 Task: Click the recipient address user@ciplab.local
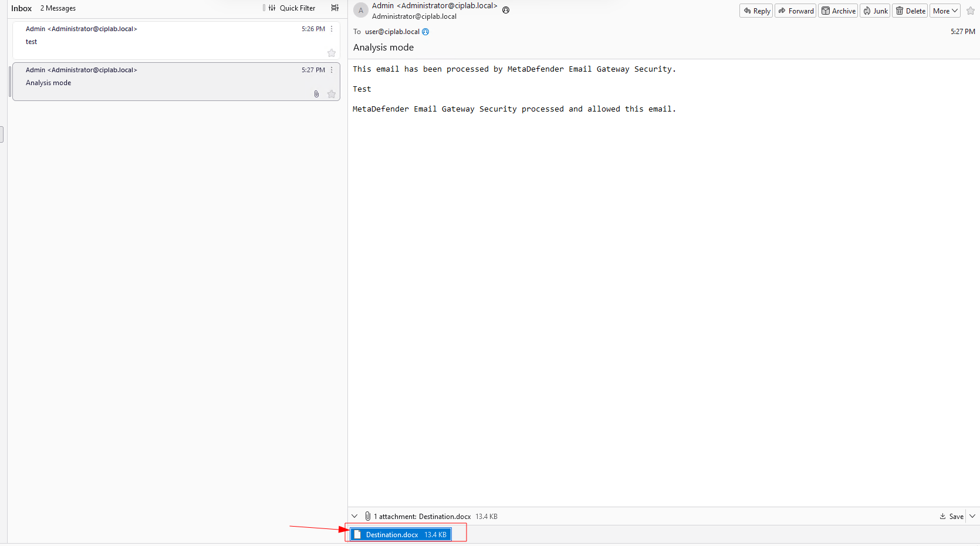pyautogui.click(x=392, y=32)
